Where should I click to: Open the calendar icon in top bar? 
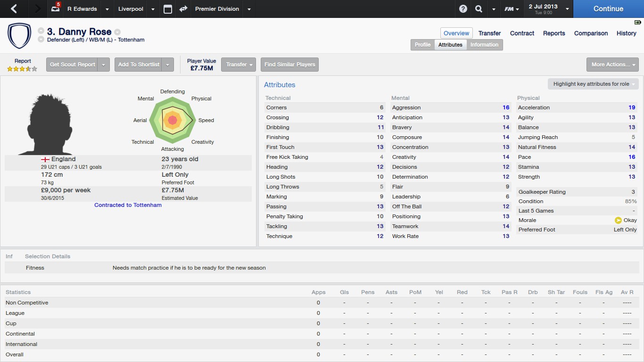pos(168,9)
